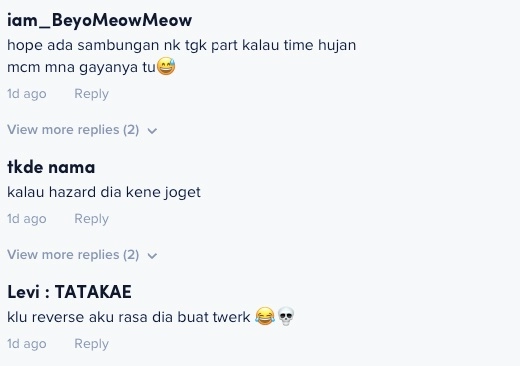Click the 1d ago timestamp under iam_BeyoMeowMeow's comment

(27, 94)
